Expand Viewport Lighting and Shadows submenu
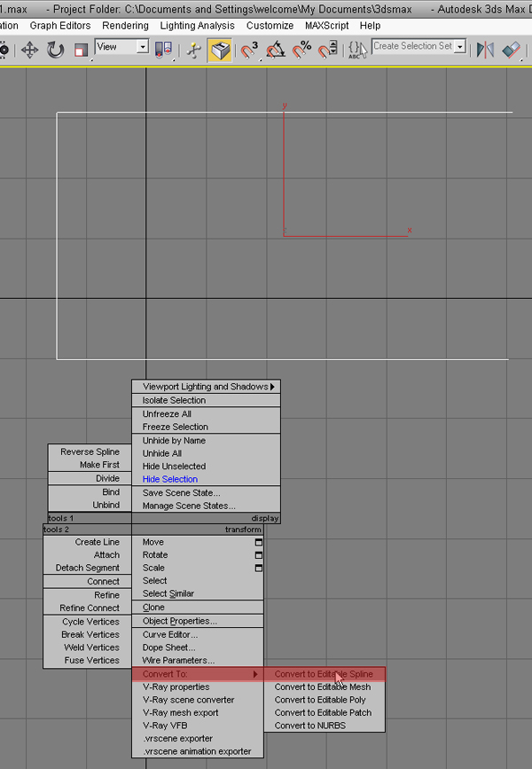Viewport: 532px width, 769px height. [206, 387]
